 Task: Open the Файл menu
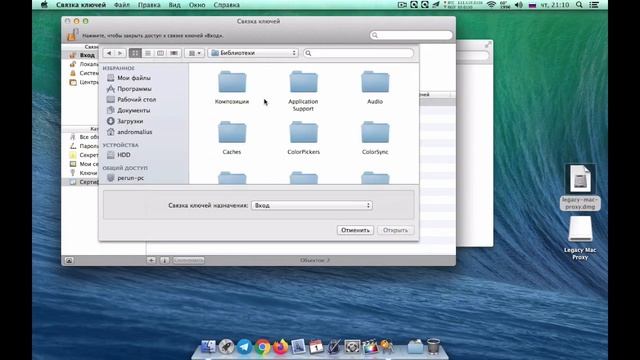click(122, 5)
